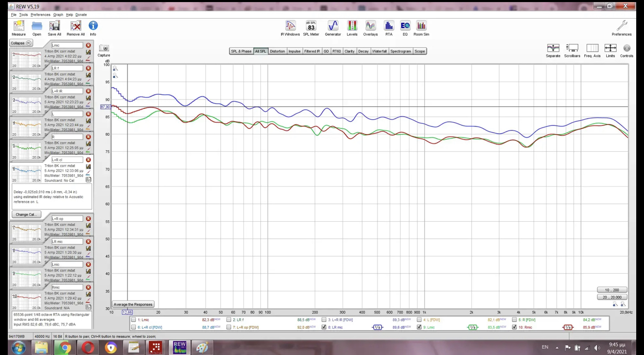Open the signal Generator
Screen dimensions: 644x355
pyautogui.click(x=333, y=28)
